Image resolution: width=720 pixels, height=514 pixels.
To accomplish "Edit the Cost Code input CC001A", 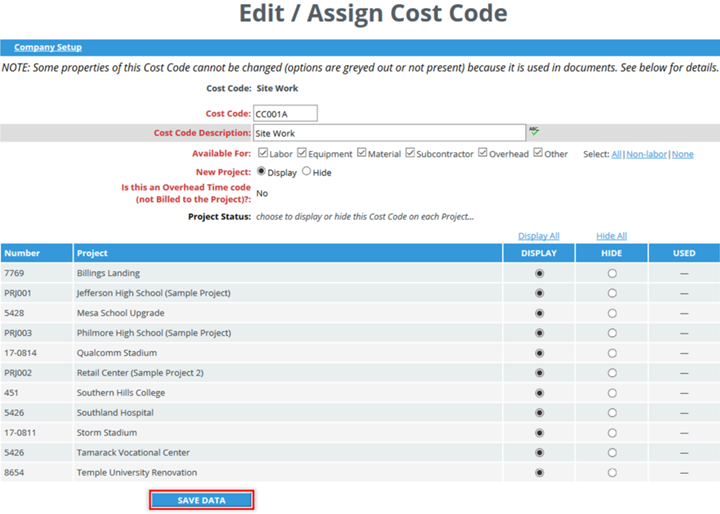I will click(285, 113).
